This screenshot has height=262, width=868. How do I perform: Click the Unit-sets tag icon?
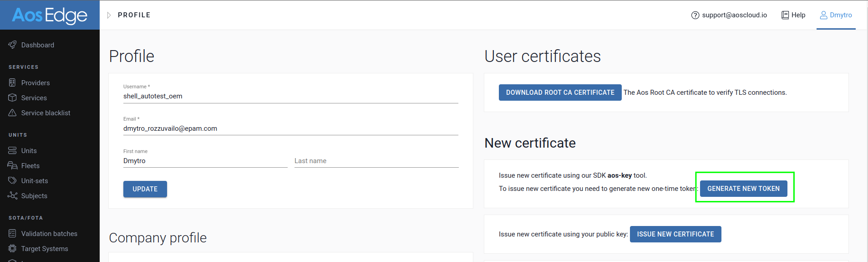12,180
